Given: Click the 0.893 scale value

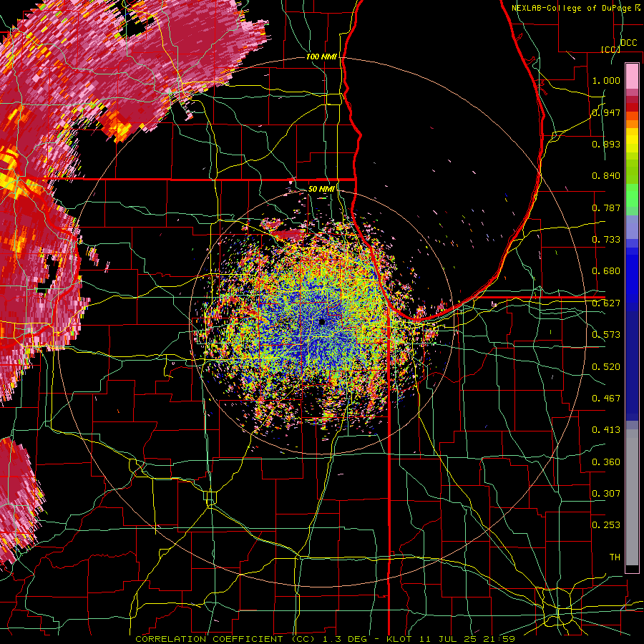Looking at the screenshot, I should click(606, 144).
